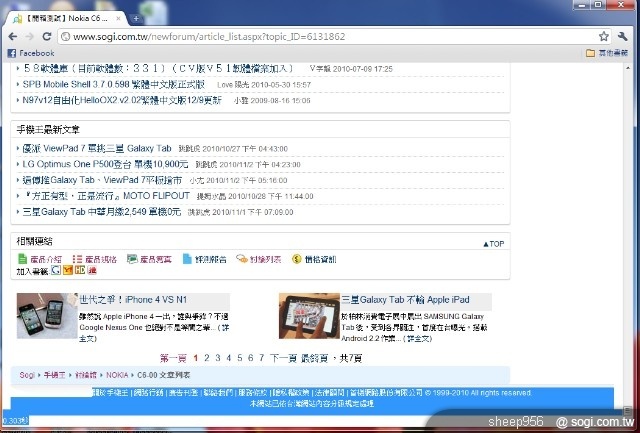Bookmark this page with the star icon
This screenshot has width=640, height=433.
(x=603, y=36)
